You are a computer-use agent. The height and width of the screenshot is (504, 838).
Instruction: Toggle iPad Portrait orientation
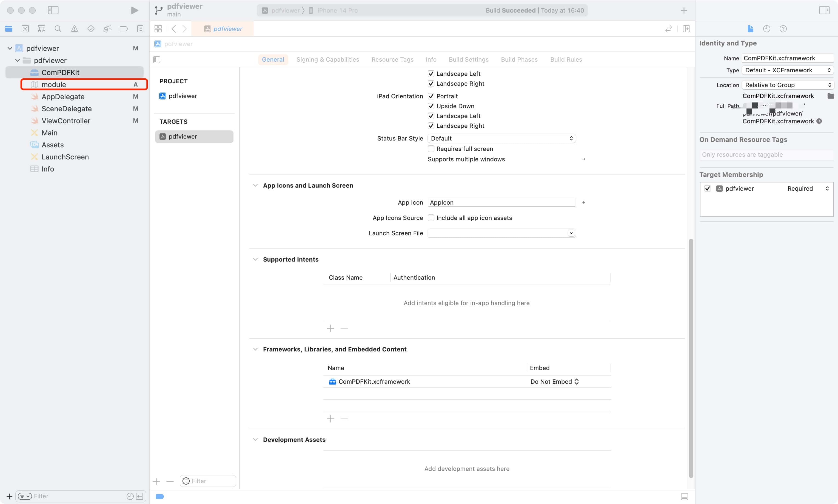(431, 96)
